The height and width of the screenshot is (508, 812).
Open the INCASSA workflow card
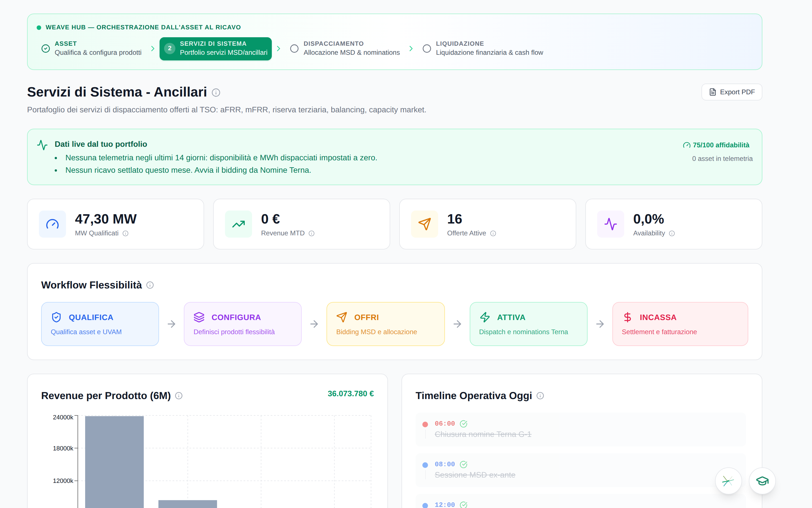pos(680,324)
